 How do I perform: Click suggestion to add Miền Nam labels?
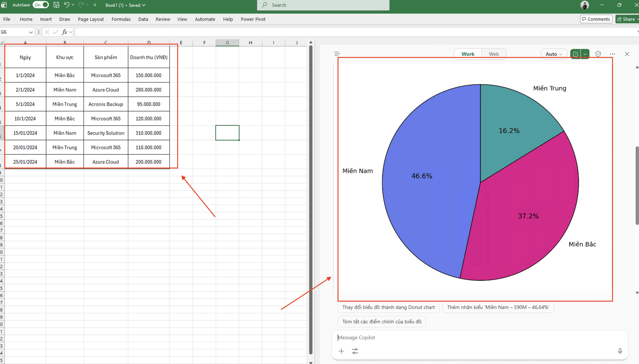[498, 307]
